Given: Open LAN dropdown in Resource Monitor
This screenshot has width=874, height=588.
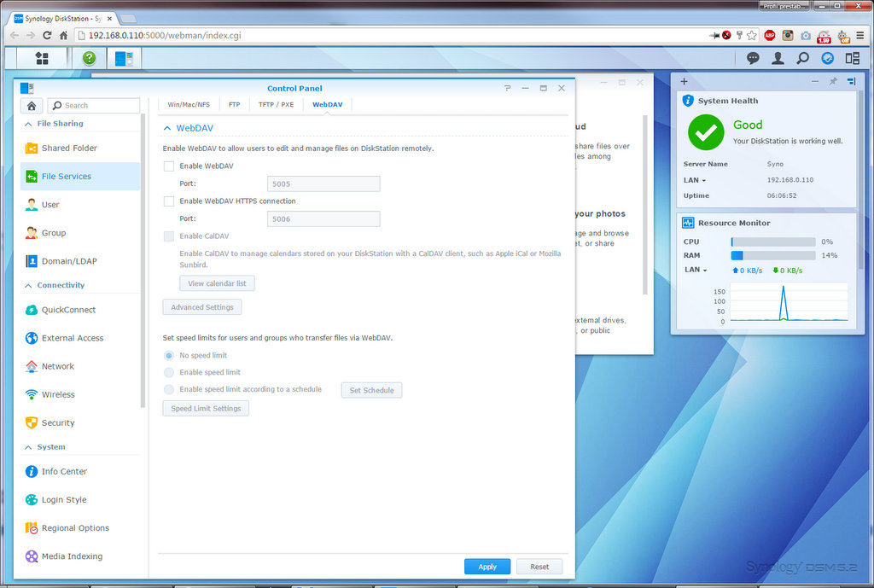Looking at the screenshot, I should (x=696, y=270).
